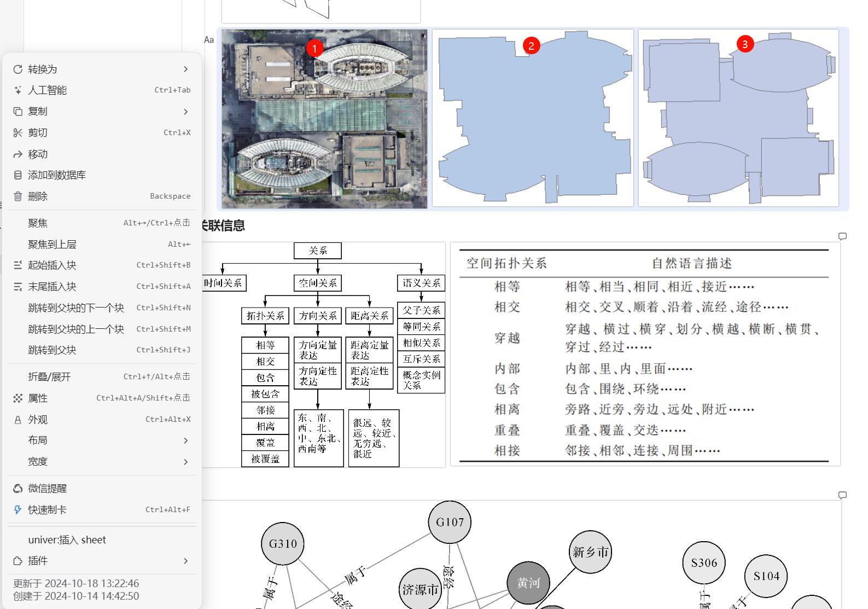This screenshot has width=868, height=609.
Task: Click the trash icon next to 删除
Action: click(18, 196)
